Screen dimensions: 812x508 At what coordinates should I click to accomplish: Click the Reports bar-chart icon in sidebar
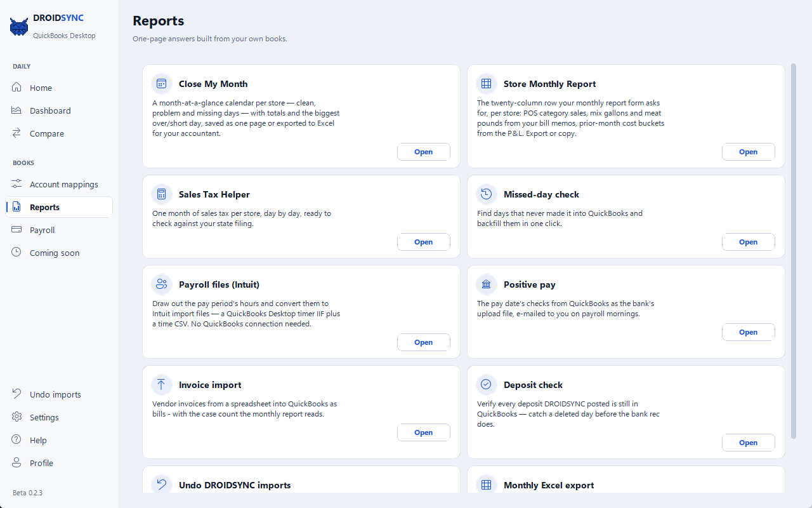coord(16,207)
